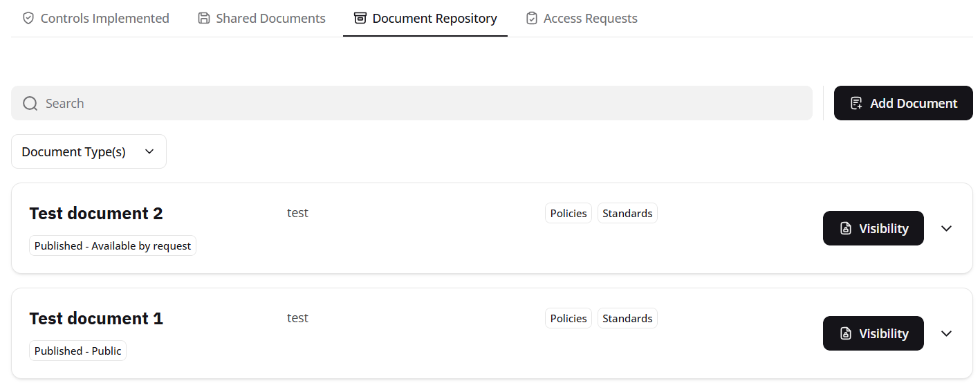Click the lock file icon for Test document 1
This screenshot has width=980, height=390.
click(x=845, y=334)
